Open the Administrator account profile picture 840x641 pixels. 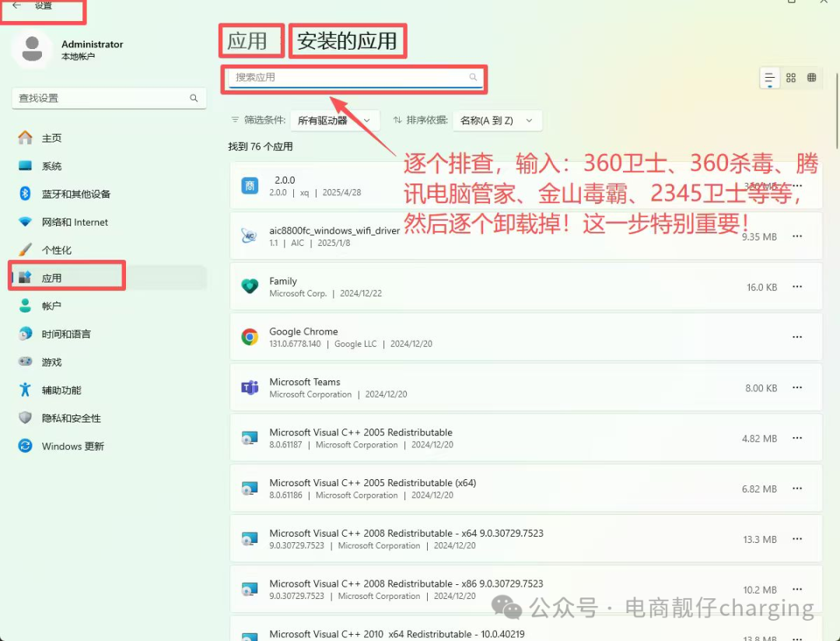tap(32, 49)
